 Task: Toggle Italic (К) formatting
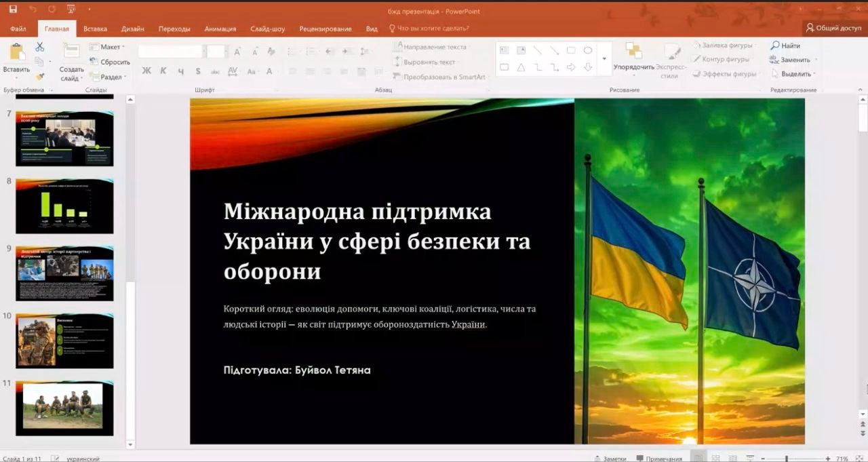163,71
